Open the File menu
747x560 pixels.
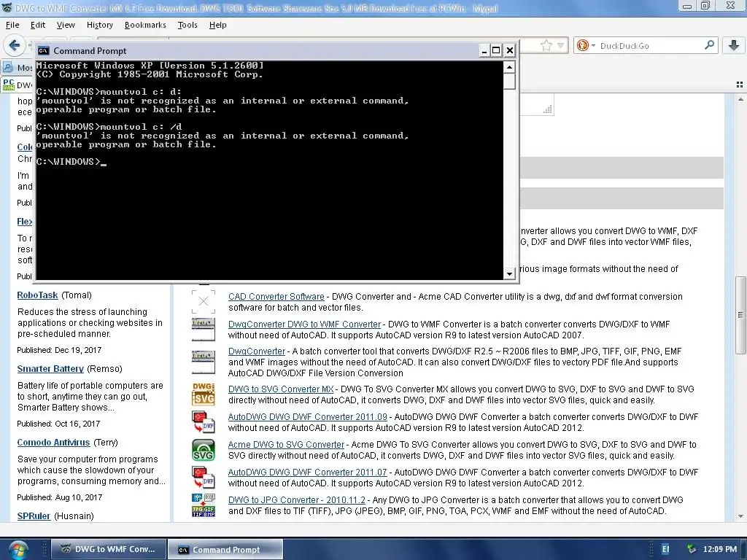click(x=12, y=25)
